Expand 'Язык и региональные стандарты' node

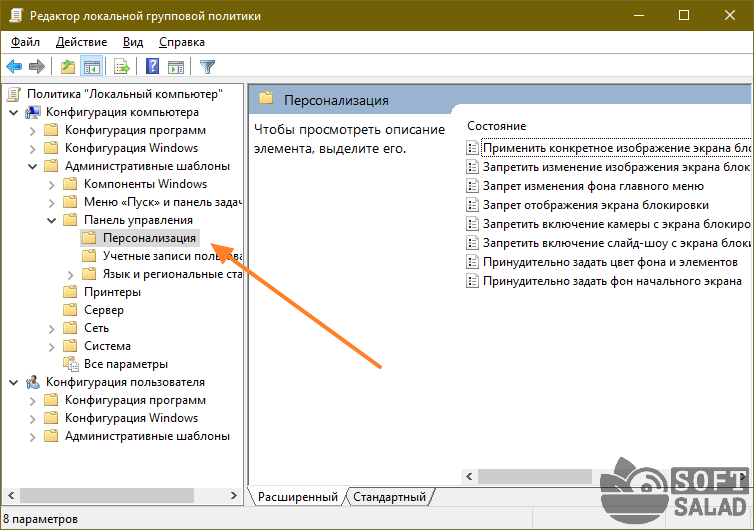click(71, 275)
